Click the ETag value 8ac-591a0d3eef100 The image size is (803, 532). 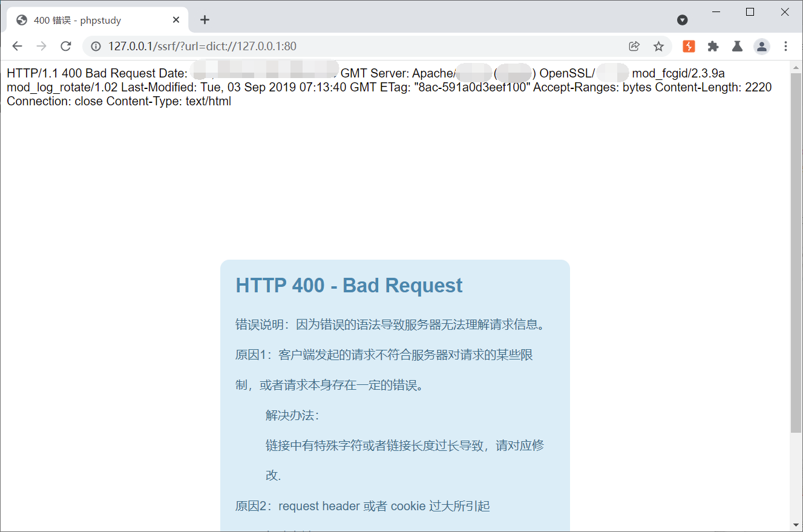[472, 88]
